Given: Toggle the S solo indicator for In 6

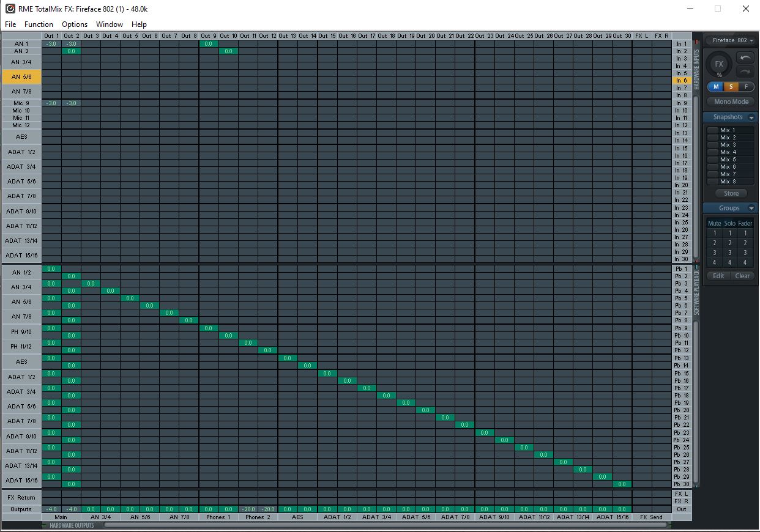Looking at the screenshot, I should click(x=731, y=87).
